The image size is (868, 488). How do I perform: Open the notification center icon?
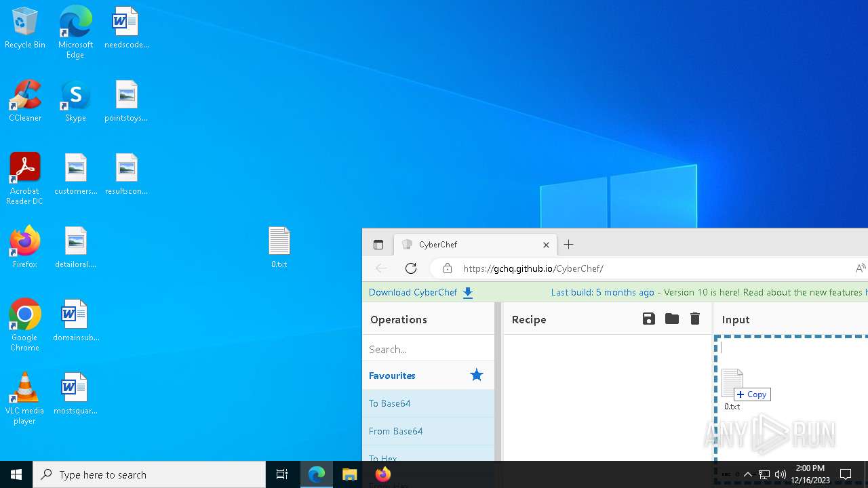(846, 474)
